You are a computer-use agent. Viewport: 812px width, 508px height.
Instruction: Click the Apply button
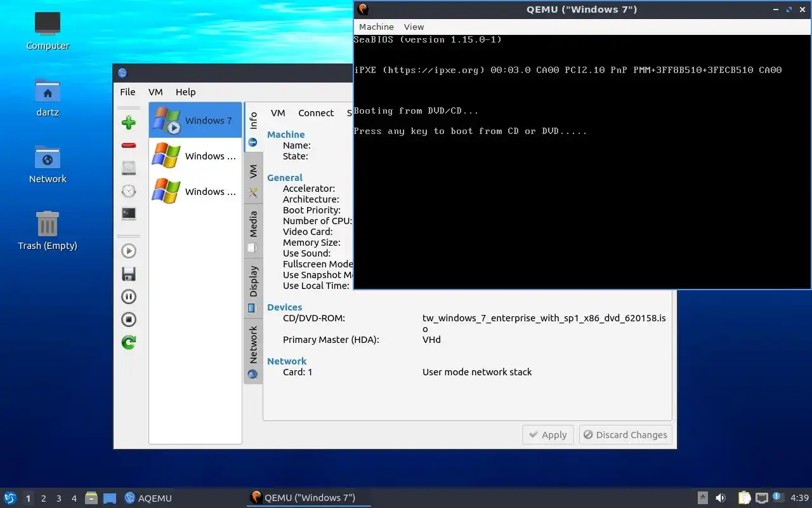548,435
